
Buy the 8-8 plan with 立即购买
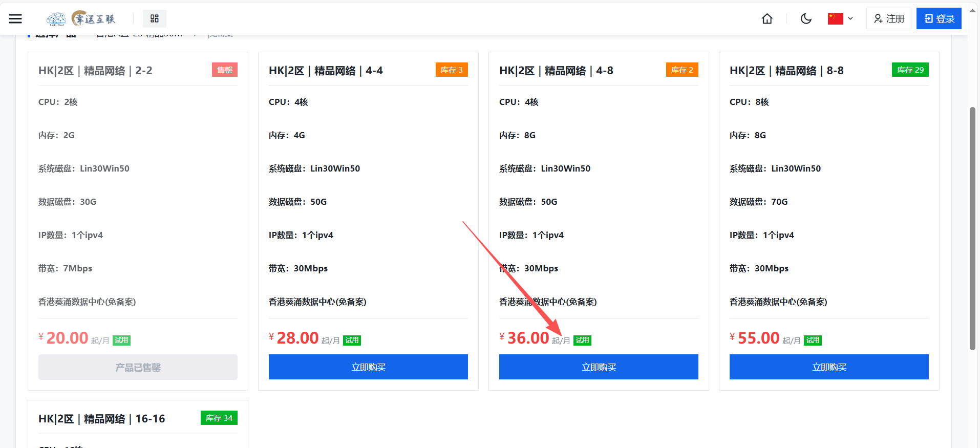point(829,367)
